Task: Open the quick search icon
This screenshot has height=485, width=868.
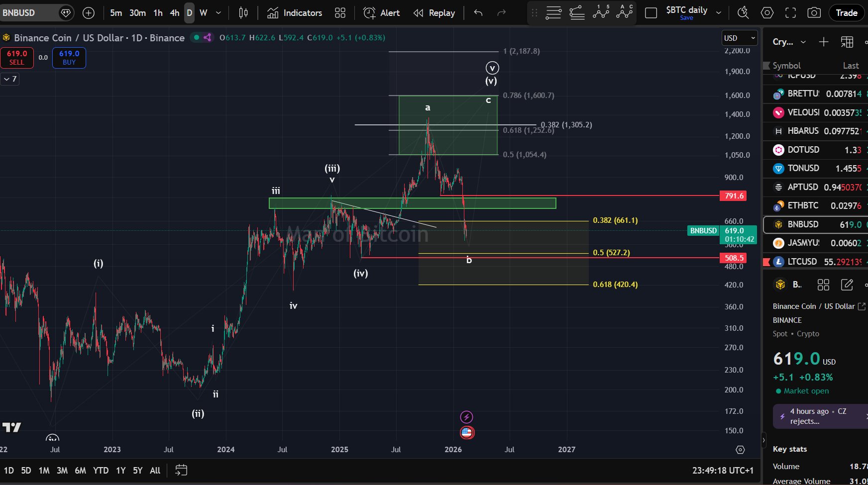Action: click(743, 13)
